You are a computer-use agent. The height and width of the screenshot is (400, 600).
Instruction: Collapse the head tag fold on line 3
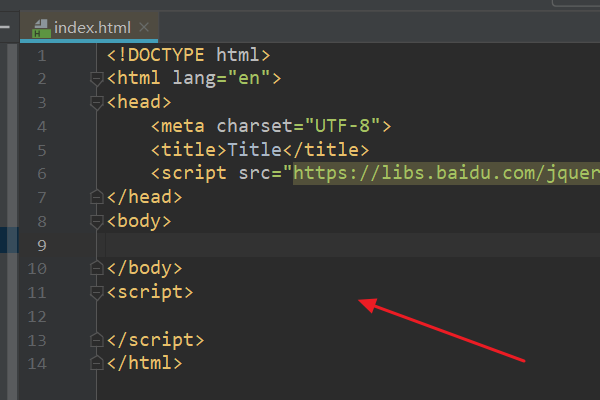click(x=96, y=103)
